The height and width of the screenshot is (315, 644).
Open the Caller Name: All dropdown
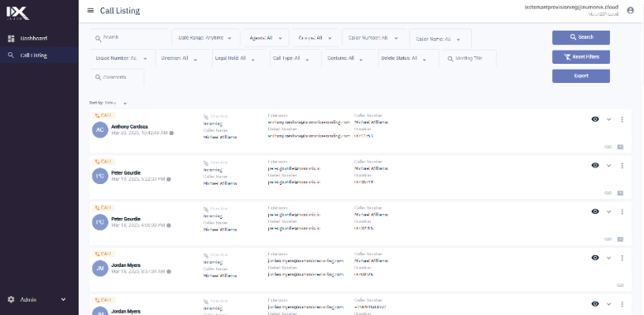440,39
